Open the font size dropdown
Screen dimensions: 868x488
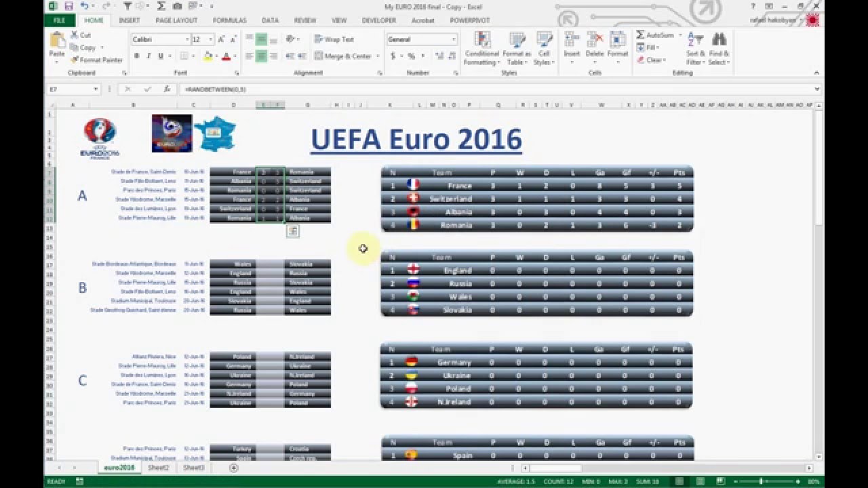[x=211, y=39]
